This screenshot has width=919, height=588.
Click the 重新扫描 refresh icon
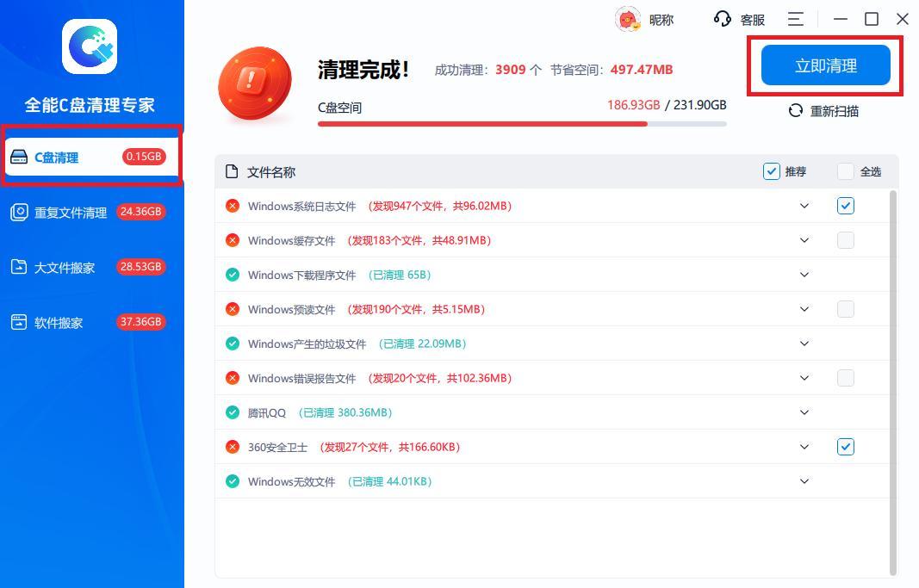pos(796,111)
